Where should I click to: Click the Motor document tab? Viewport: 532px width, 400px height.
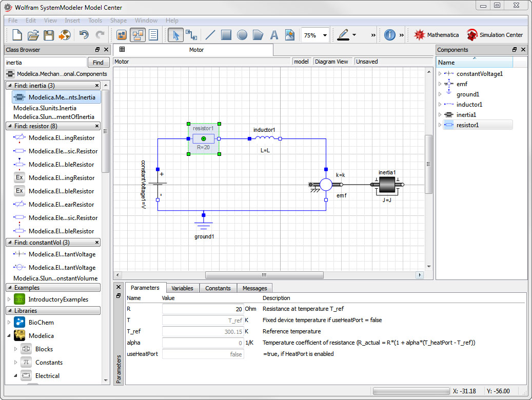pyautogui.click(x=193, y=50)
